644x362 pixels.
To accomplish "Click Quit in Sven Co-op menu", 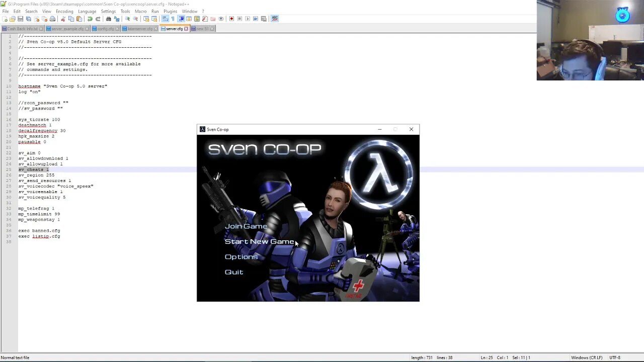I will point(234,272).
